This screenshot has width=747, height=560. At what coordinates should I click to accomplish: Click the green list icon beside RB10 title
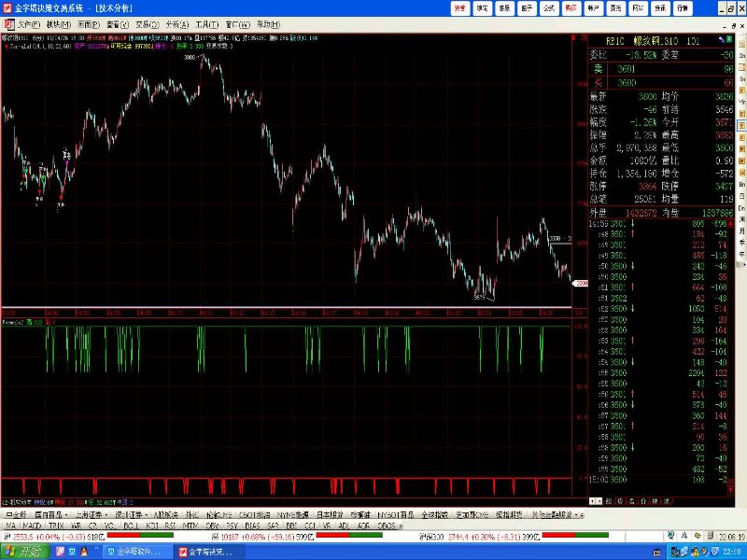coord(729,39)
